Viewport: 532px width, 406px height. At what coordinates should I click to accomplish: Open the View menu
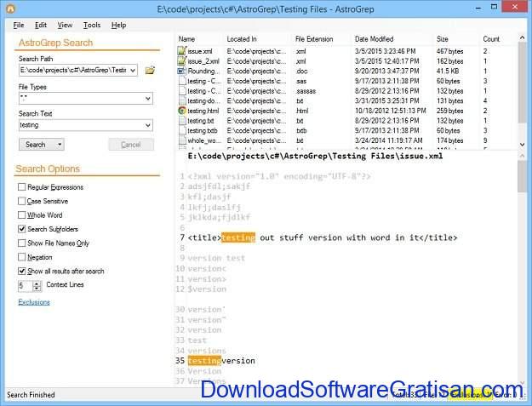(65, 25)
